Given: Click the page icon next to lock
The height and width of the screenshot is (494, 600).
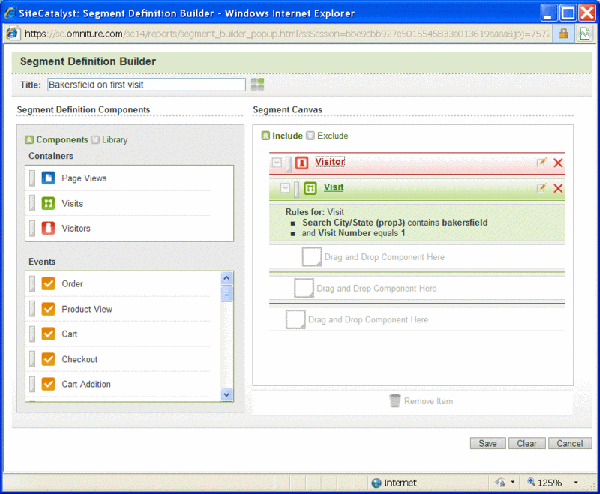Looking at the screenshot, I should (x=584, y=34).
